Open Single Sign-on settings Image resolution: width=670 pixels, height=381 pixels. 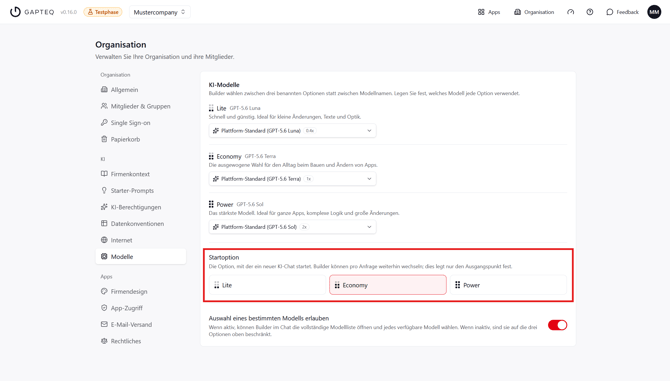tap(141, 123)
